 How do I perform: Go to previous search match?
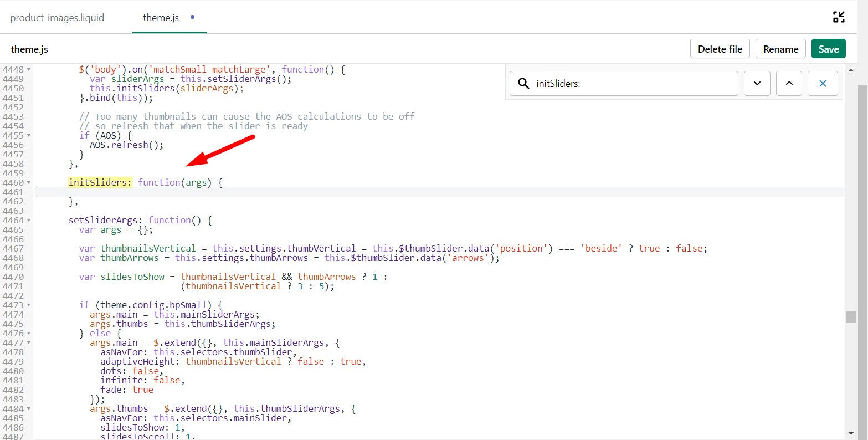click(x=789, y=84)
